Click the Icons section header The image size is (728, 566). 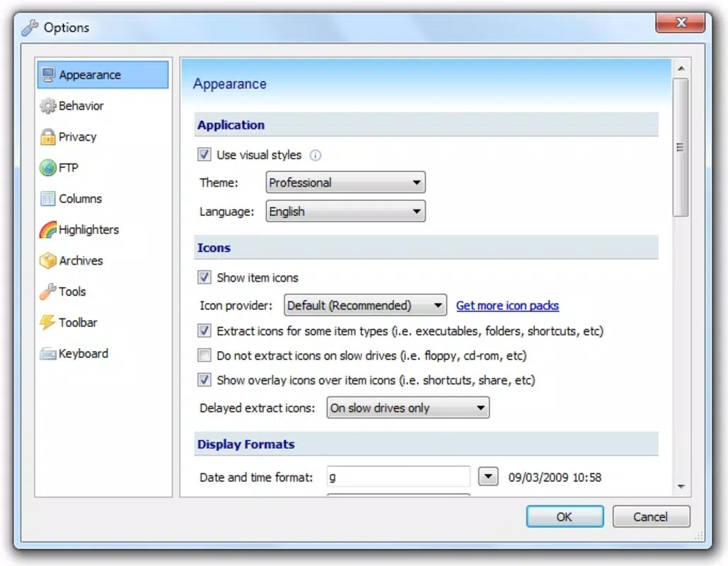coord(426,248)
